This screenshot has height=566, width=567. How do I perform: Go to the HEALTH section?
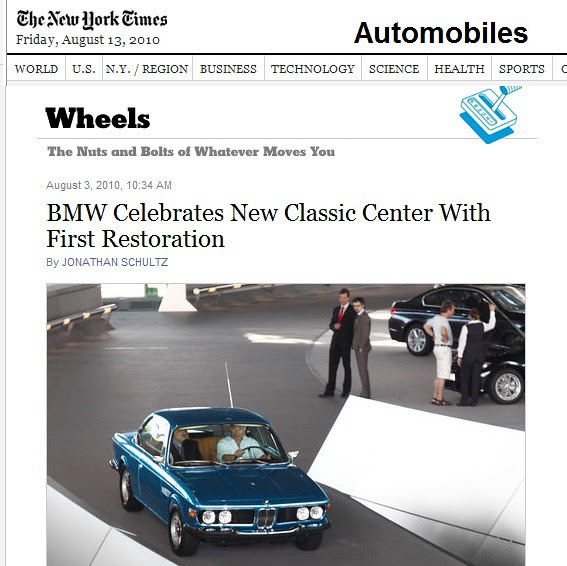point(459,69)
